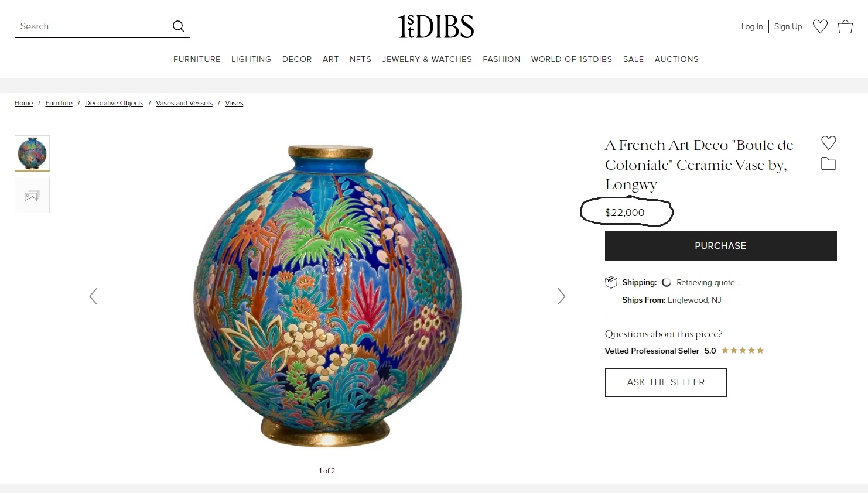Open the Jewelry & Watches menu
The image size is (868, 493).
click(427, 59)
